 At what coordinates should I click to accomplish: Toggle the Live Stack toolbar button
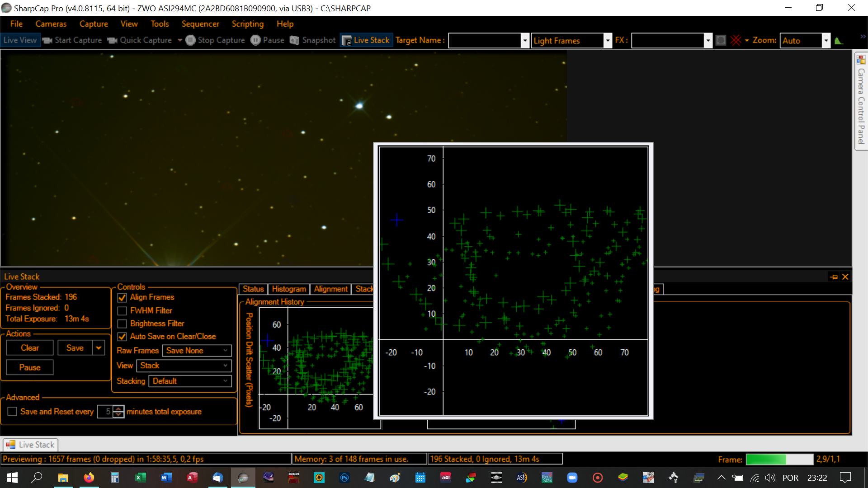pyautogui.click(x=366, y=40)
